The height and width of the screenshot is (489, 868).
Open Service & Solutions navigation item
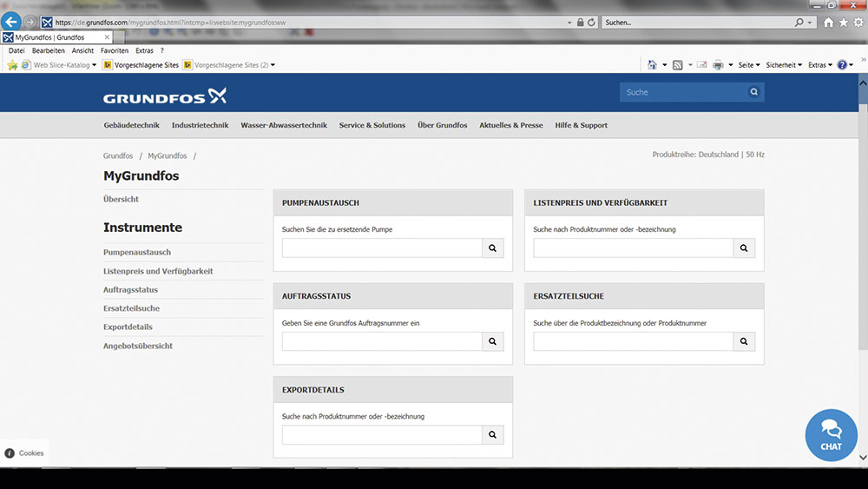tap(372, 125)
